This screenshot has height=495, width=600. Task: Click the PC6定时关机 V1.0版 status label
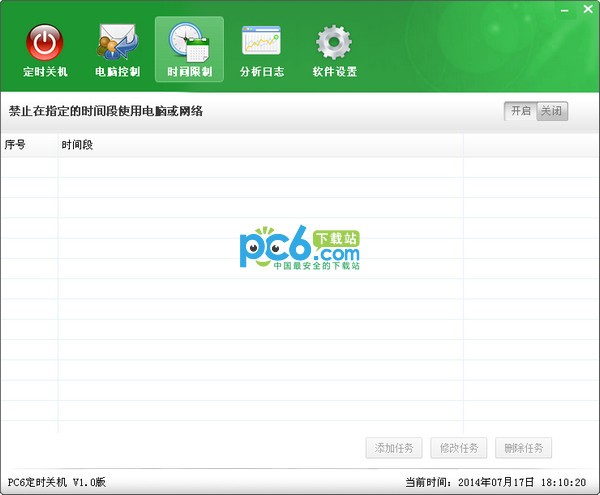point(57,482)
